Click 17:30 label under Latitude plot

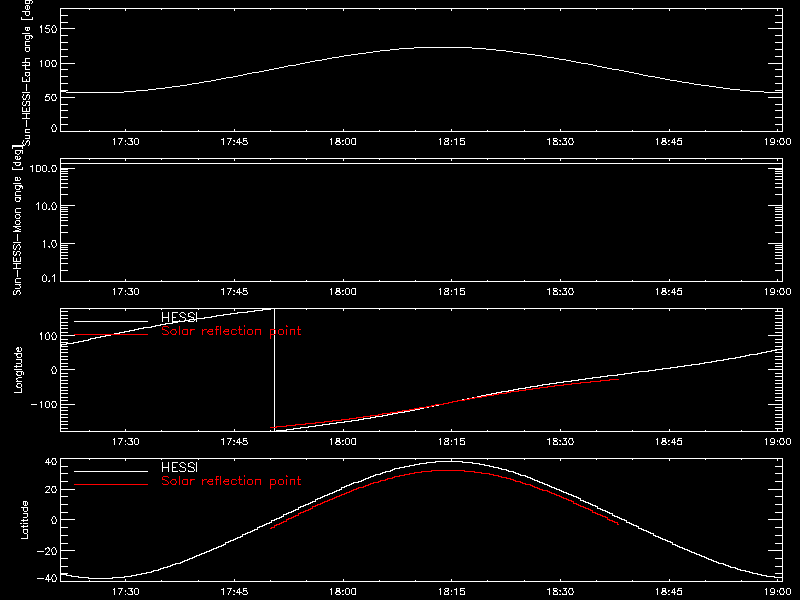tap(126, 592)
